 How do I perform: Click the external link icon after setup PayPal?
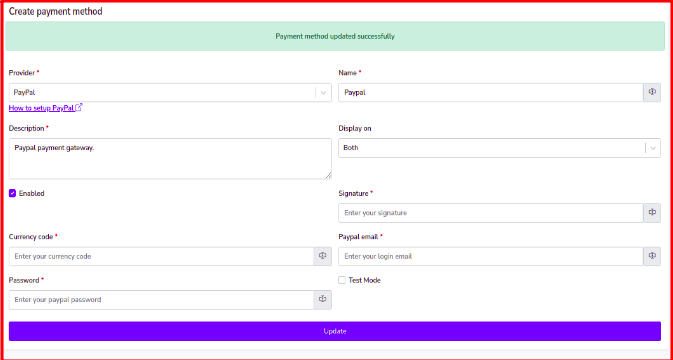pos(79,108)
